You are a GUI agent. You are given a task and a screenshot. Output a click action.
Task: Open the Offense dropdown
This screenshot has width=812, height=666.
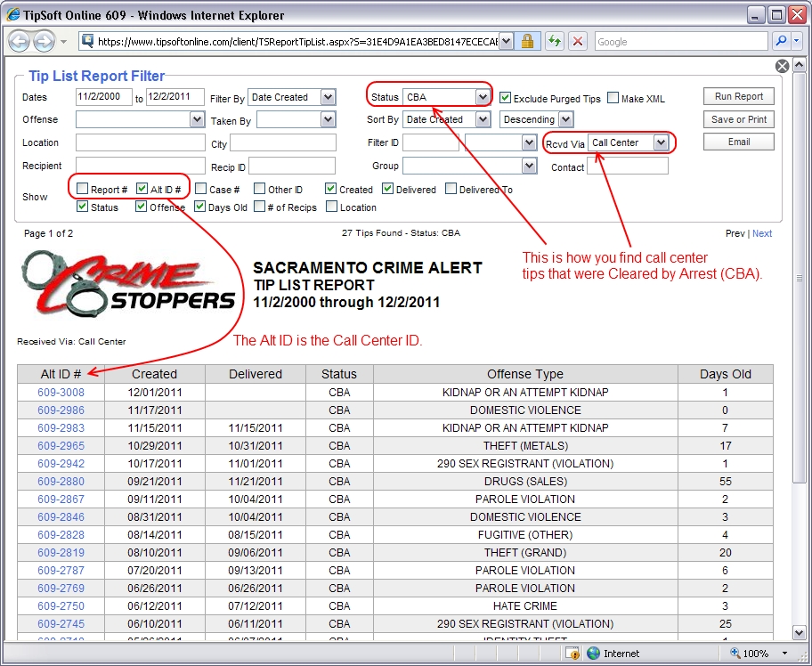[197, 119]
